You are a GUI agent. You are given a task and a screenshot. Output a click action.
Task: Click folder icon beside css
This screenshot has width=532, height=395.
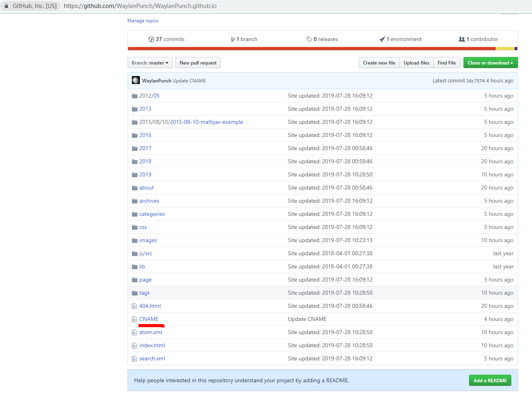click(135, 227)
